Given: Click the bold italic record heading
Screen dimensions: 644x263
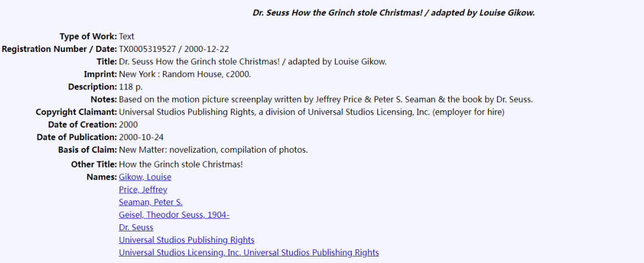Looking at the screenshot, I should click(x=394, y=13).
